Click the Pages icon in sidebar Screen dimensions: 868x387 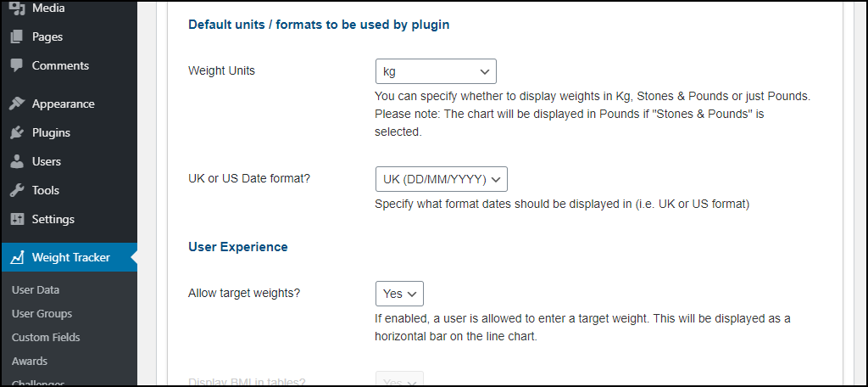tap(17, 37)
